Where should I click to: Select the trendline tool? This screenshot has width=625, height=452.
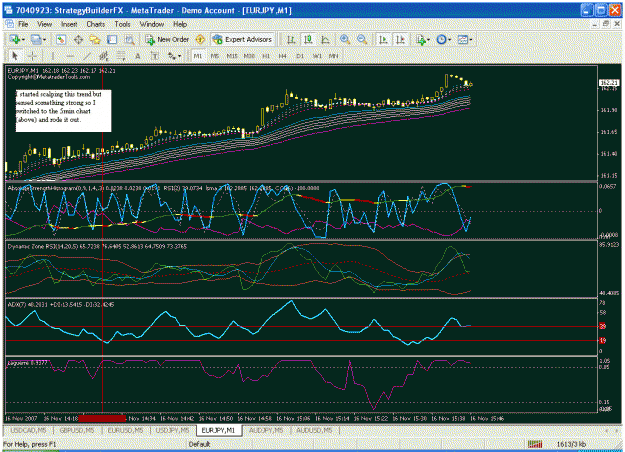[87, 56]
